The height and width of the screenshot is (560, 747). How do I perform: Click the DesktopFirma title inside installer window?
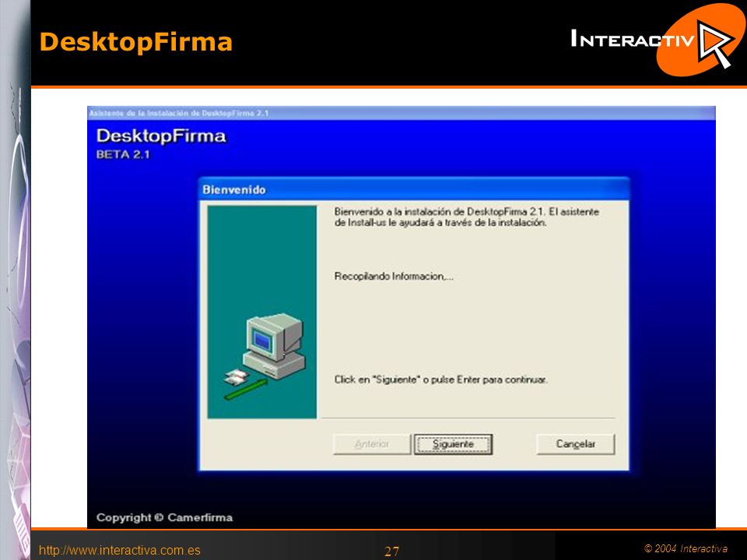pyautogui.click(x=161, y=136)
